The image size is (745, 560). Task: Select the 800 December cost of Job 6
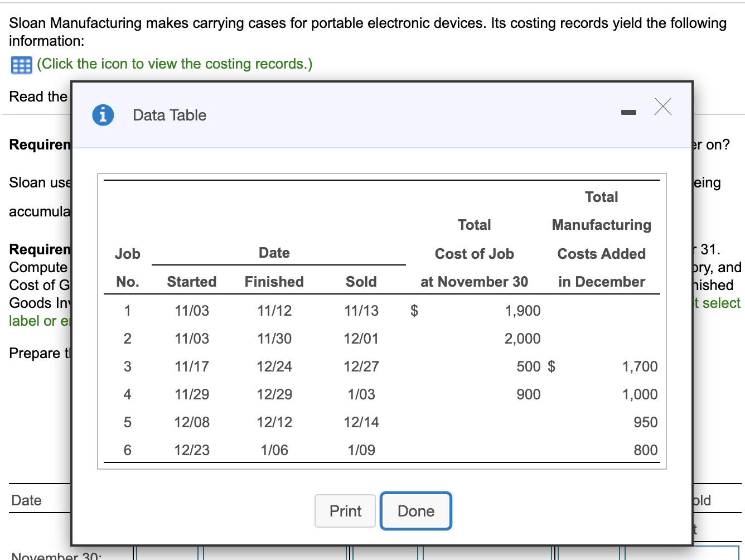pyautogui.click(x=646, y=450)
